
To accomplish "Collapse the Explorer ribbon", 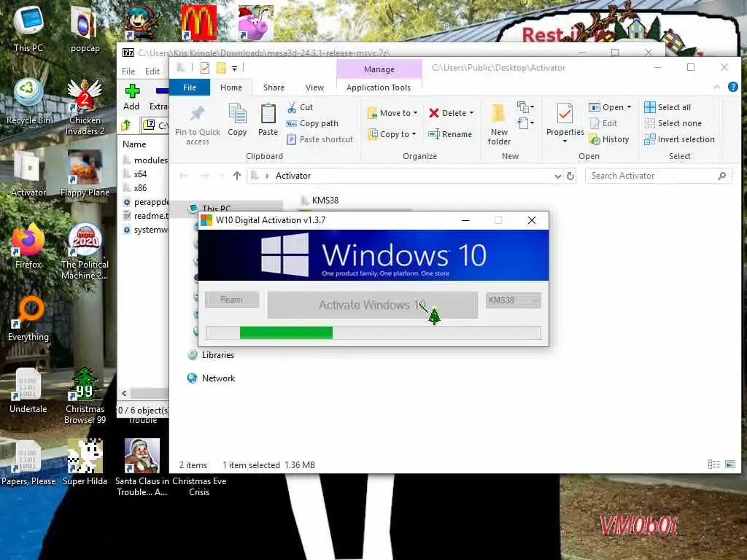I will coord(716,87).
